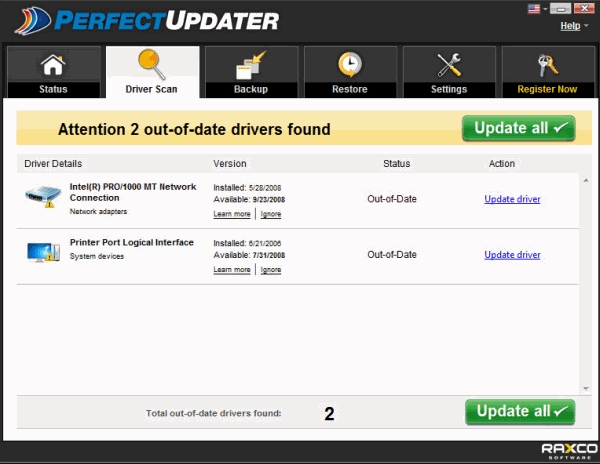Click the driver list scroll down arrow
Screen dimensions: 600x464
click(586, 389)
